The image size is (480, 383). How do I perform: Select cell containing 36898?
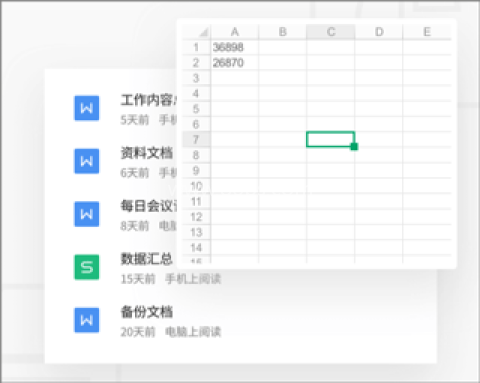235,47
